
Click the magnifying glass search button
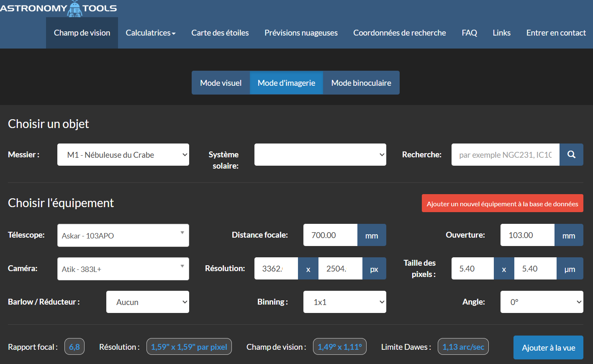point(571,155)
